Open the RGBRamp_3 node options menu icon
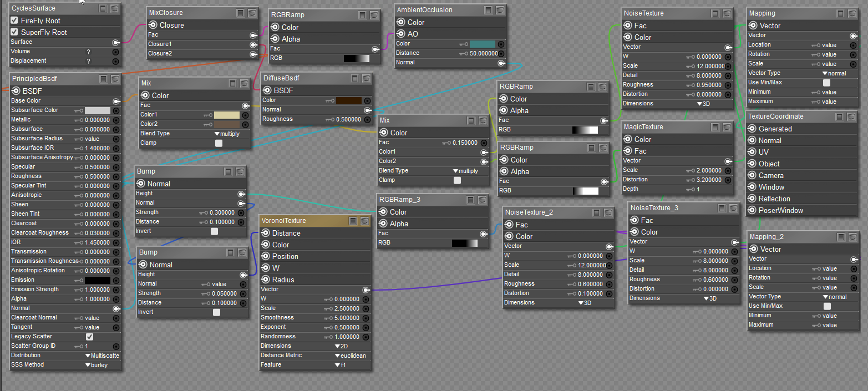Viewport: 868px width, 391px height. pyautogui.click(x=470, y=200)
